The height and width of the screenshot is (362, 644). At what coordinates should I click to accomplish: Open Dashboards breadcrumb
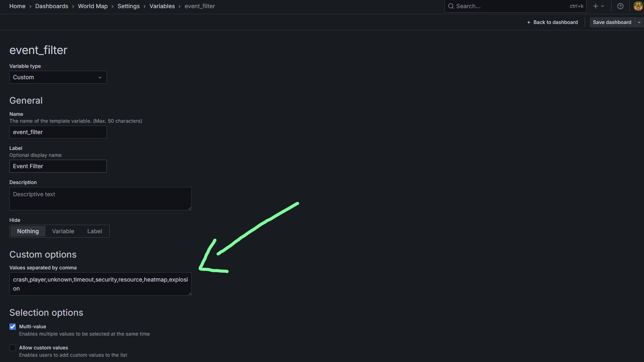[52, 6]
